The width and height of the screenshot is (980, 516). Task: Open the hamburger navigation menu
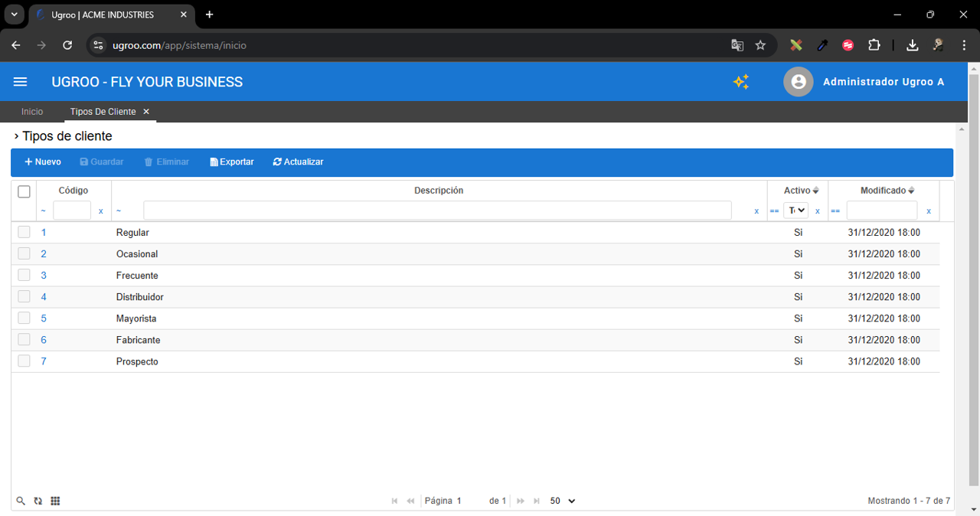pyautogui.click(x=21, y=82)
